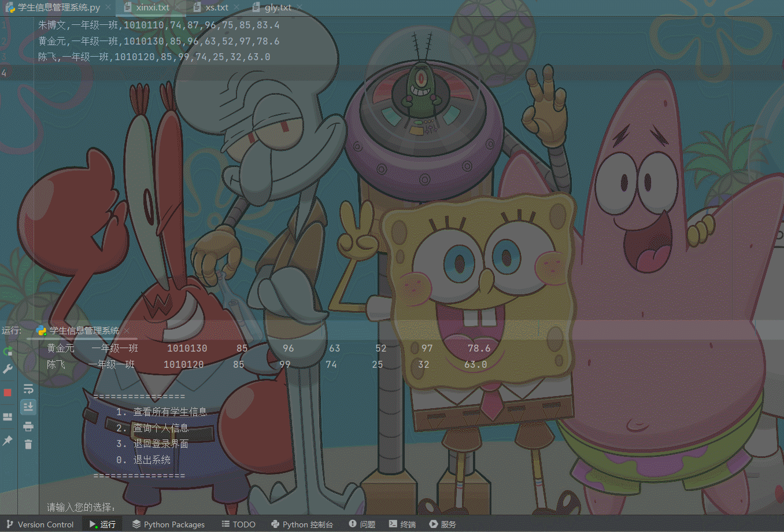The height and width of the screenshot is (532, 784).
Task: Toggle the 运行 tool window button
Action: pyautogui.click(x=102, y=524)
